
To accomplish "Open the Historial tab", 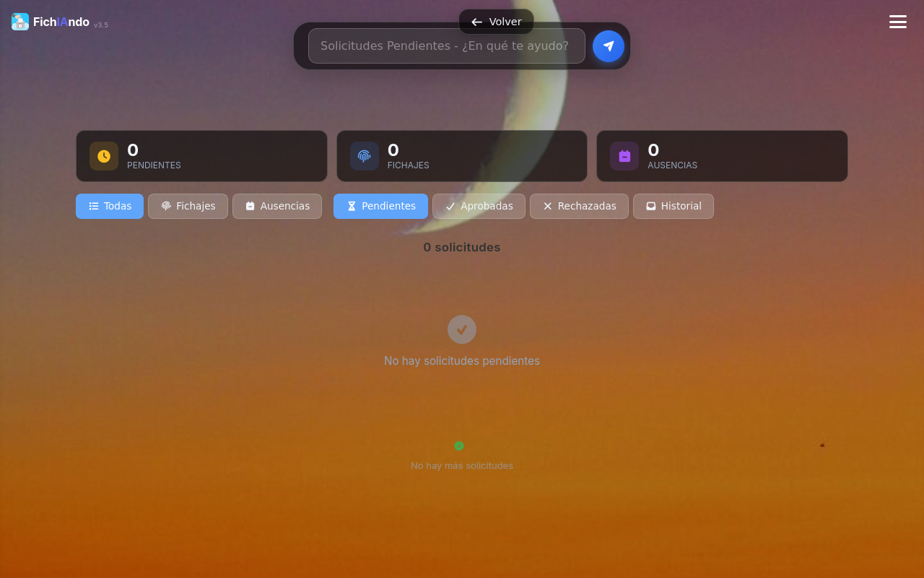I will (x=674, y=206).
